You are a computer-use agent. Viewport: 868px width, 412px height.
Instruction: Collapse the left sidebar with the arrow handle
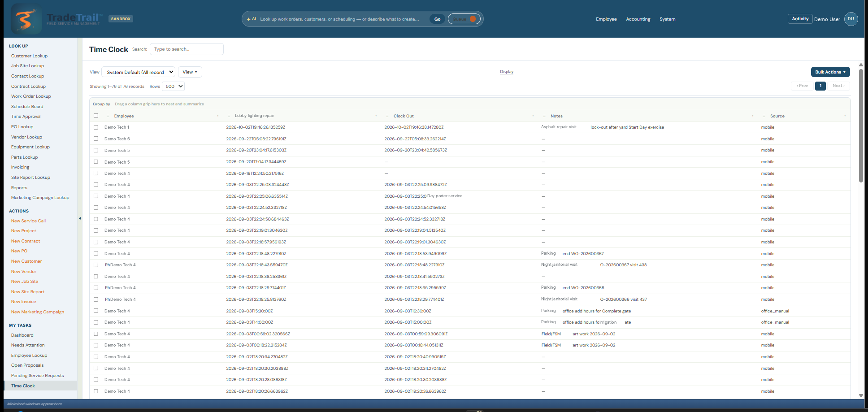coord(80,219)
